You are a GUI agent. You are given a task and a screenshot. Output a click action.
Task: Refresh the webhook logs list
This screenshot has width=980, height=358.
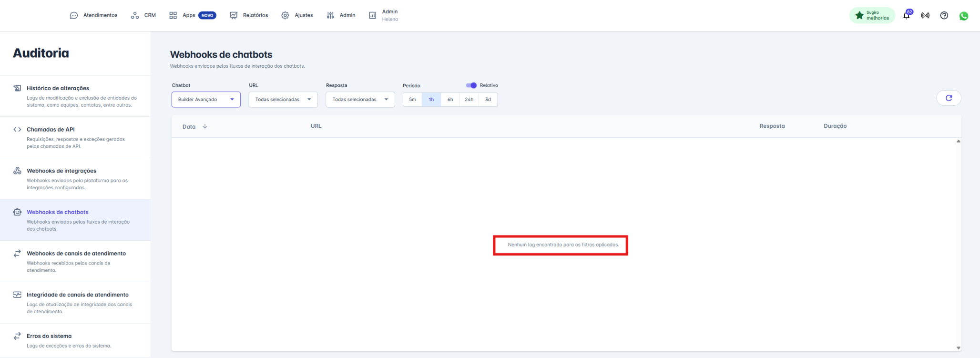[949, 98]
